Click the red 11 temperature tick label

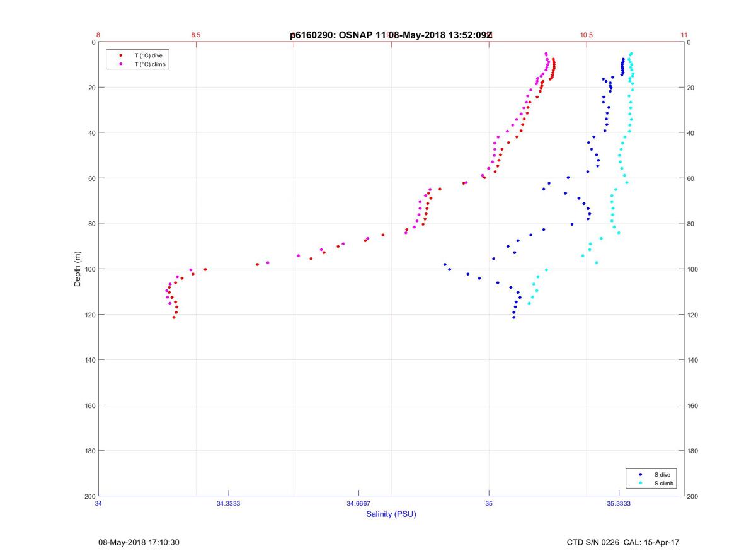click(684, 35)
